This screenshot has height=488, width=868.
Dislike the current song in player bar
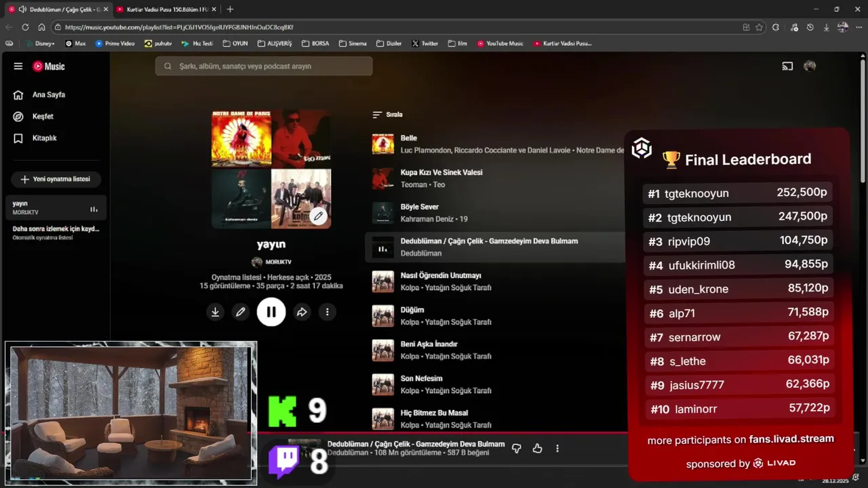click(517, 448)
